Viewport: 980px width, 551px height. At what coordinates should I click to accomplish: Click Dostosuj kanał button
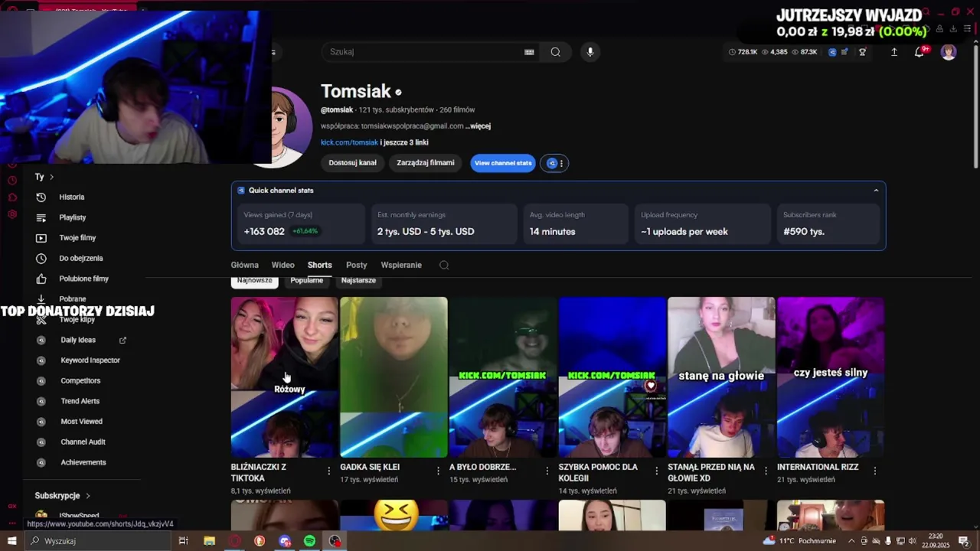tap(353, 163)
